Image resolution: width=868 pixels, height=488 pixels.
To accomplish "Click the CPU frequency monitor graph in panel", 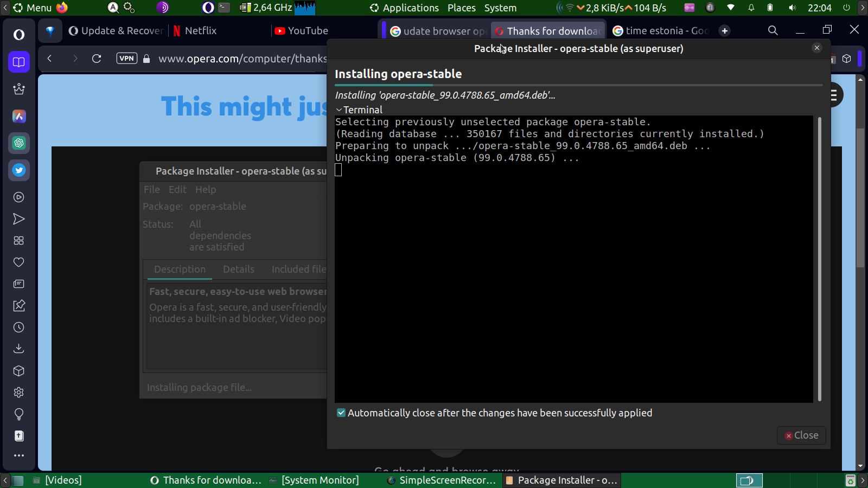I will coord(305,8).
